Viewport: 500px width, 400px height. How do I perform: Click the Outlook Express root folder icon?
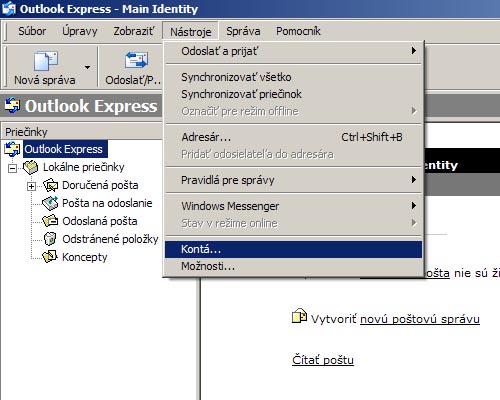[12, 149]
